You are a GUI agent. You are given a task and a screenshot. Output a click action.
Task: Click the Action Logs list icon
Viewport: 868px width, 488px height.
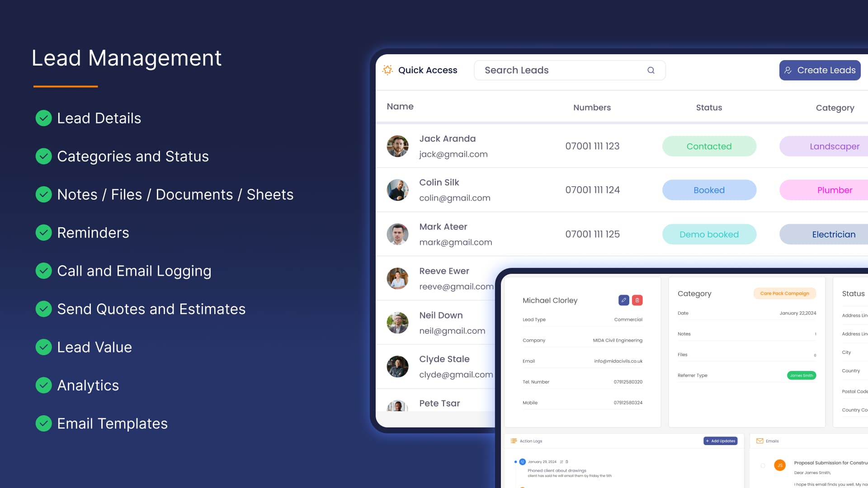[514, 441]
